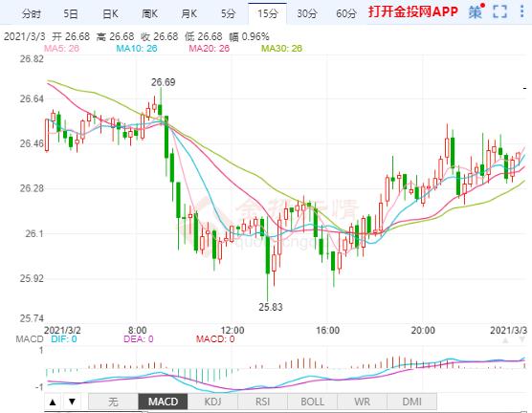Click the 开 26.68 opening price value
The width and height of the screenshot is (532, 413).
pos(71,36)
